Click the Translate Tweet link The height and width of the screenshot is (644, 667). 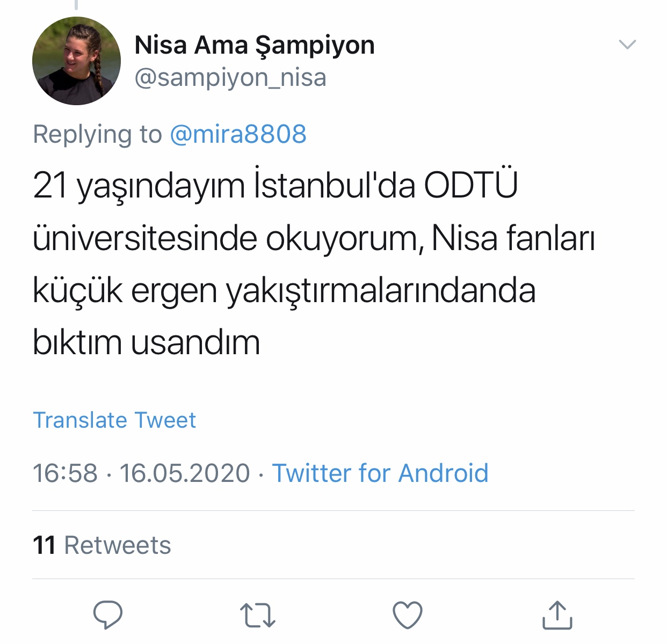click(x=114, y=420)
